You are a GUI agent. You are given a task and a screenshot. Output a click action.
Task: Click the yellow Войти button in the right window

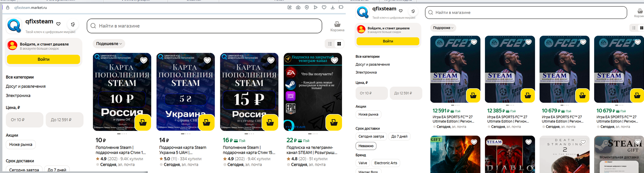click(388, 41)
